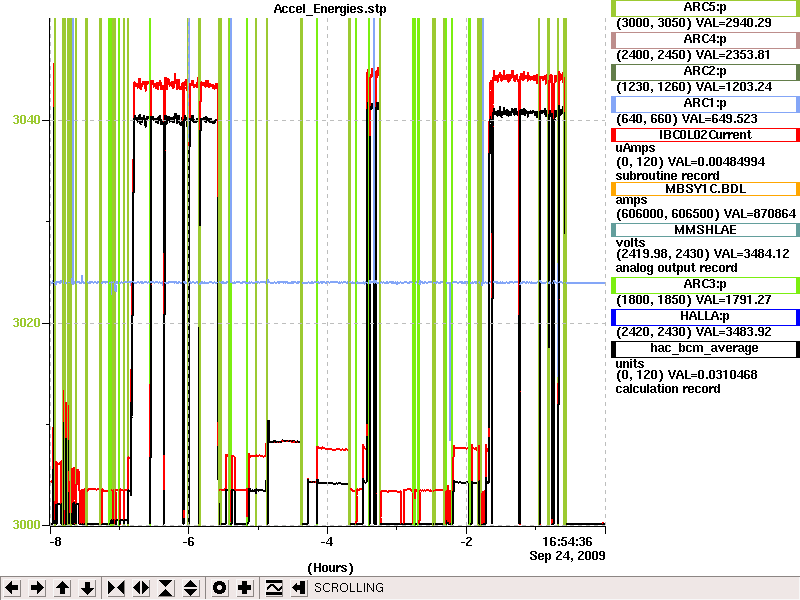Select the ARC1:p curve legend label

click(x=705, y=104)
